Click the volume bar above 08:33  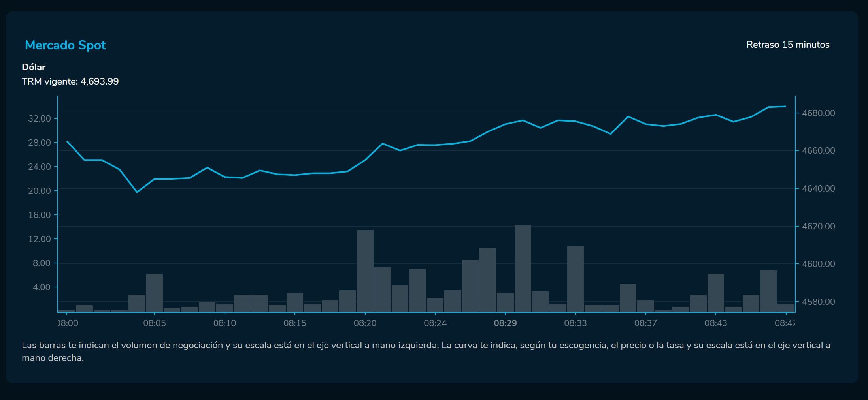(x=575, y=279)
